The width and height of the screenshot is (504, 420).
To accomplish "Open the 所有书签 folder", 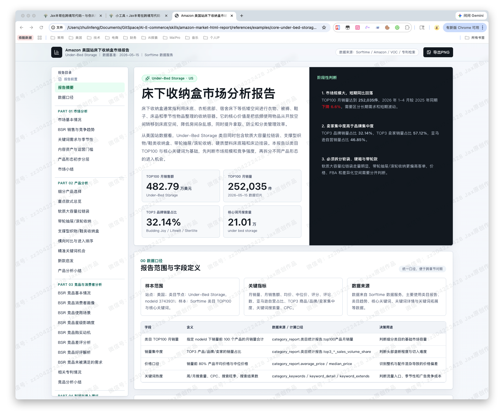I will [x=475, y=38].
